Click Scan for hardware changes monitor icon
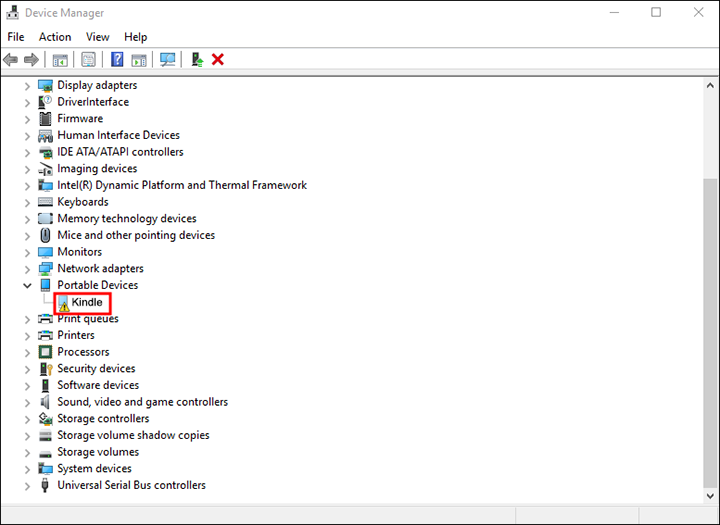This screenshot has height=525, width=720. click(x=168, y=60)
